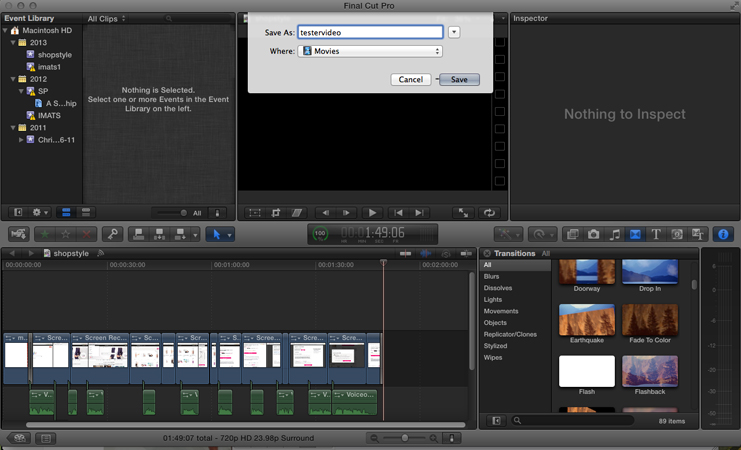Show the Music and Sound browser
Image resolution: width=741 pixels, height=450 pixels.
[614, 234]
